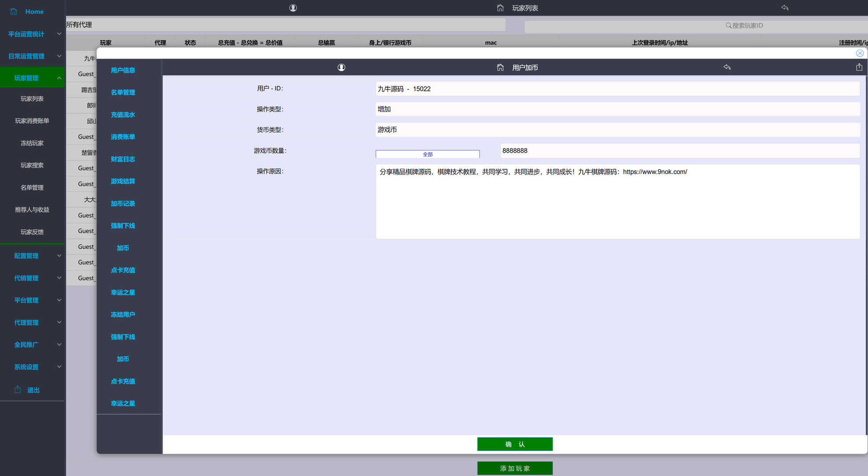Open 操作类型 dropdown showing 增加

coord(617,109)
